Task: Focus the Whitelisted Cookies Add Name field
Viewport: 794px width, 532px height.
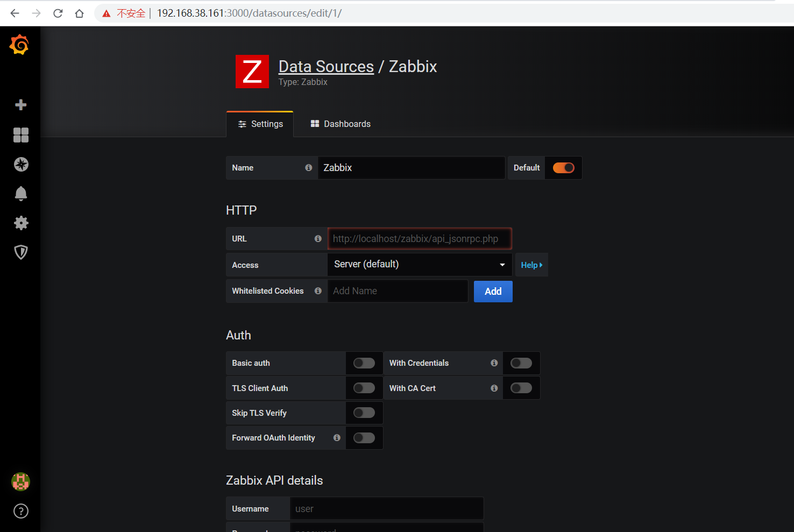Action: (x=398, y=291)
